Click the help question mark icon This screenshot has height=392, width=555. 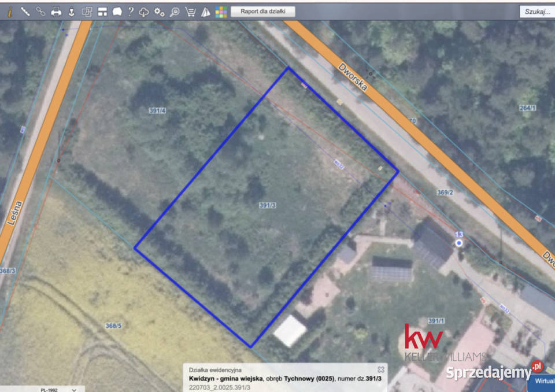click(x=132, y=10)
